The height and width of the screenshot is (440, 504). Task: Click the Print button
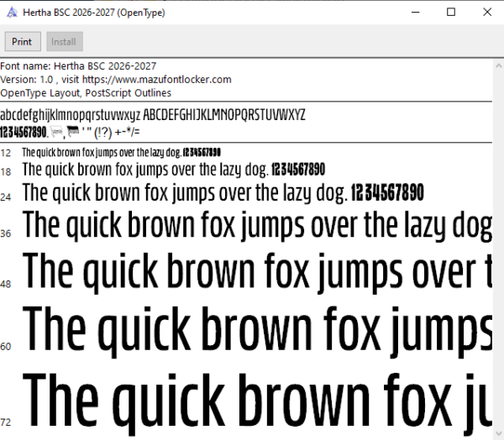point(23,41)
